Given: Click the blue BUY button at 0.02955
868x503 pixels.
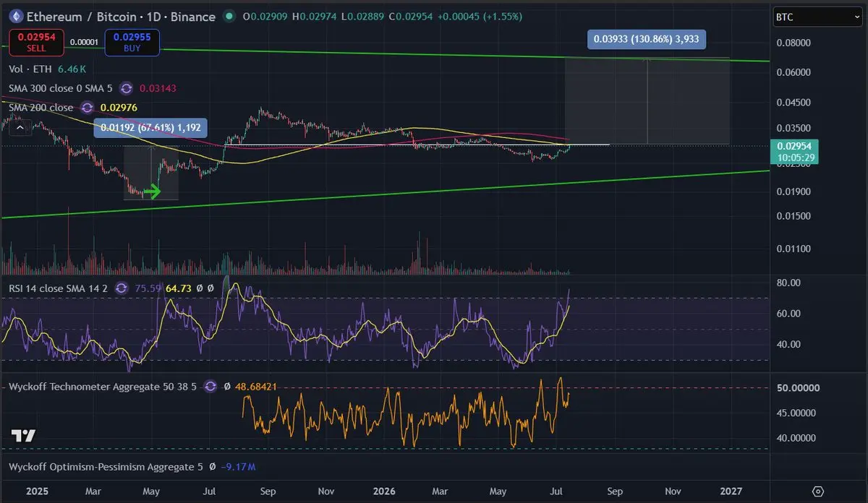Looking at the screenshot, I should pos(132,42).
